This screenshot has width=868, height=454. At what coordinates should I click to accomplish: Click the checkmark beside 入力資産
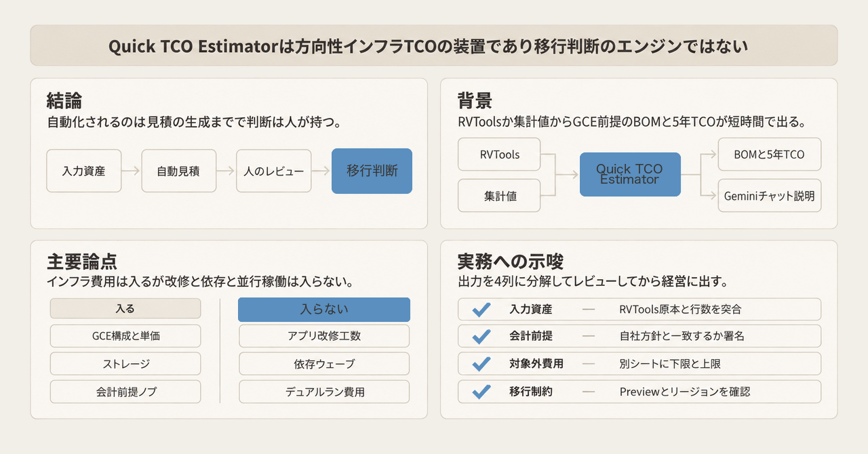[481, 310]
